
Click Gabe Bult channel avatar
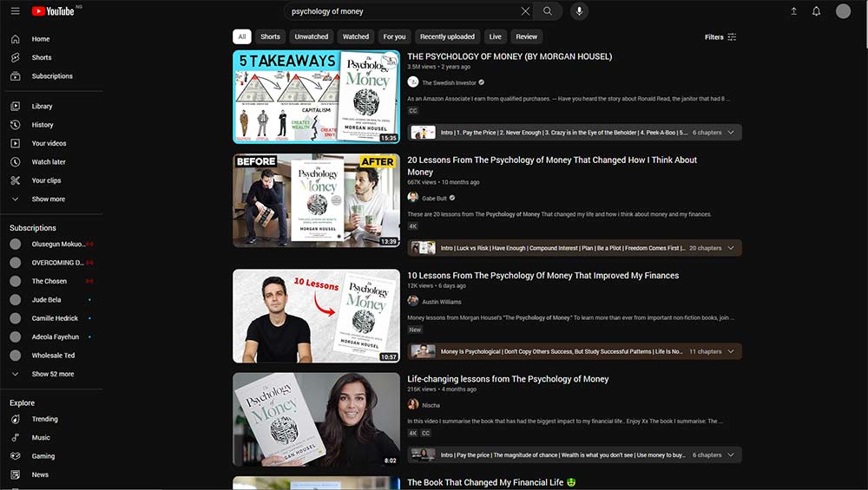pos(413,198)
